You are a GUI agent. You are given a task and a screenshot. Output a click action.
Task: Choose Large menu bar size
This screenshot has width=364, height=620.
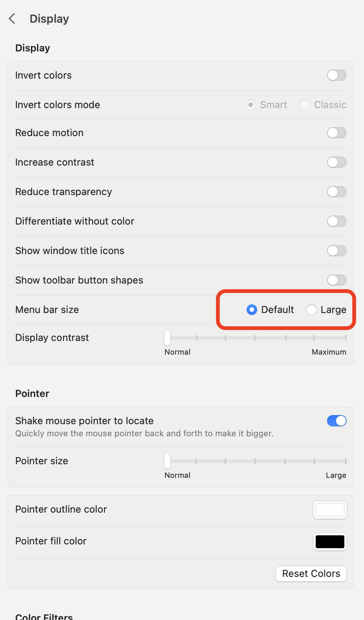tap(312, 310)
